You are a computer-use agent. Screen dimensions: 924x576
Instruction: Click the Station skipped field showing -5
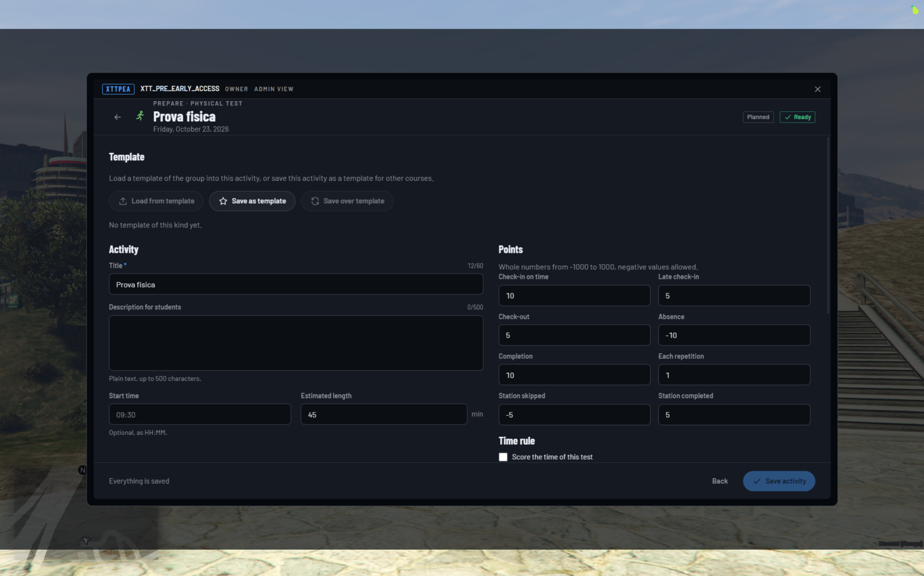pyautogui.click(x=574, y=415)
